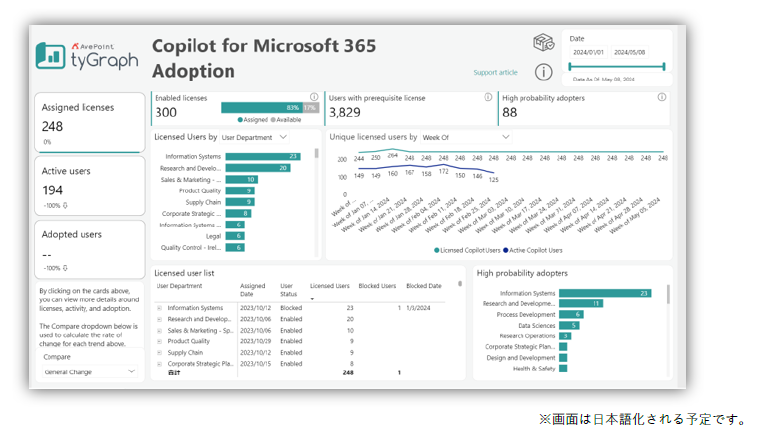
Task: Open the tyGraph logo
Action: (87, 56)
